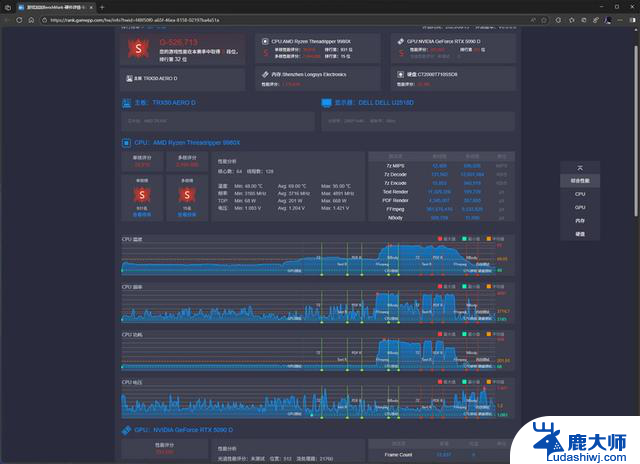Select the active browser tab
The width and height of the screenshot is (640, 464).
(x=55, y=7)
